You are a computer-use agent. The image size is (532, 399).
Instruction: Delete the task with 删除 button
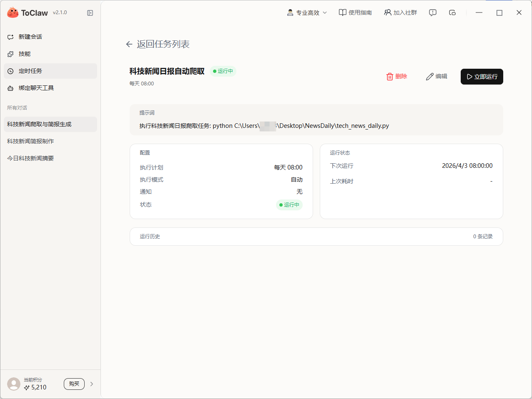pos(396,77)
